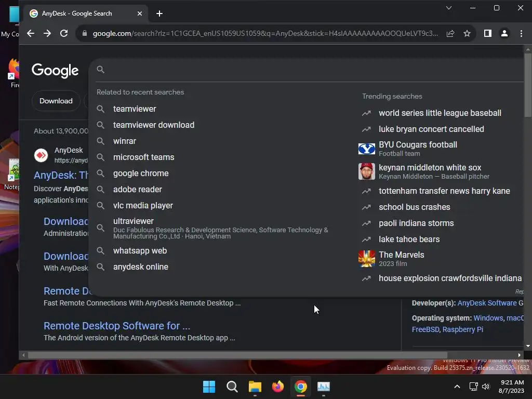
Task: Reload the Google search page
Action: (x=64, y=33)
